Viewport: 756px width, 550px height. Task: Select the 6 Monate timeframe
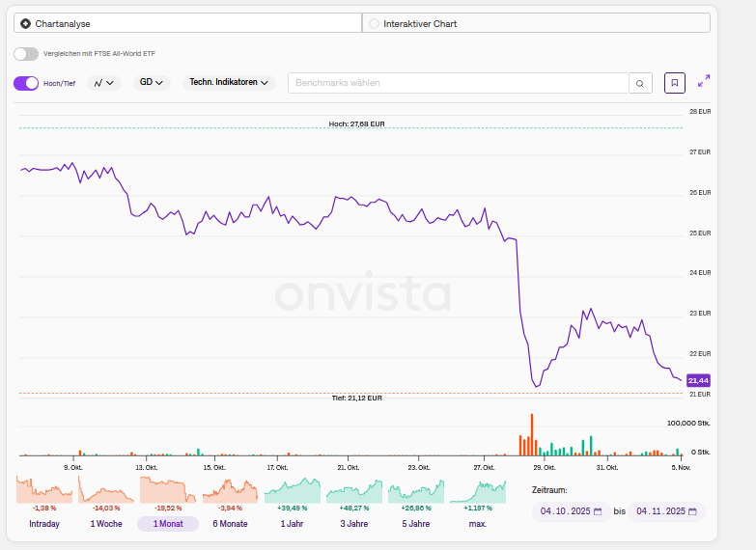230,524
